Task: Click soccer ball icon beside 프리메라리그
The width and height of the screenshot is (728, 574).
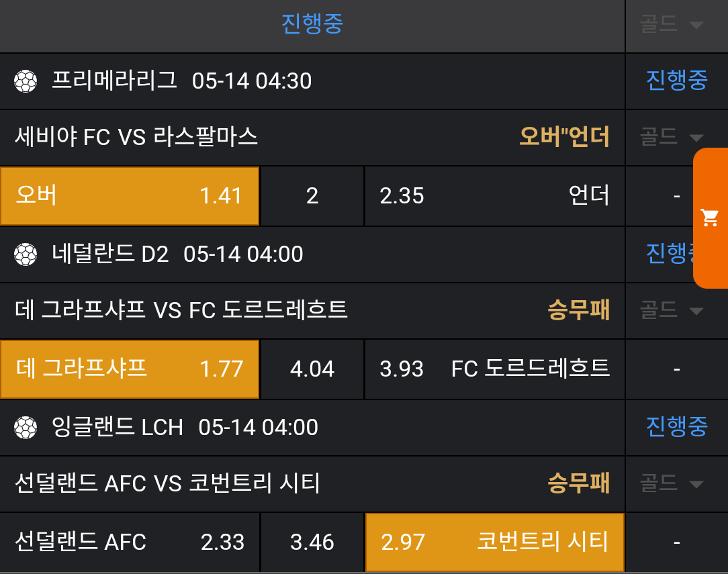Action: 26,81
